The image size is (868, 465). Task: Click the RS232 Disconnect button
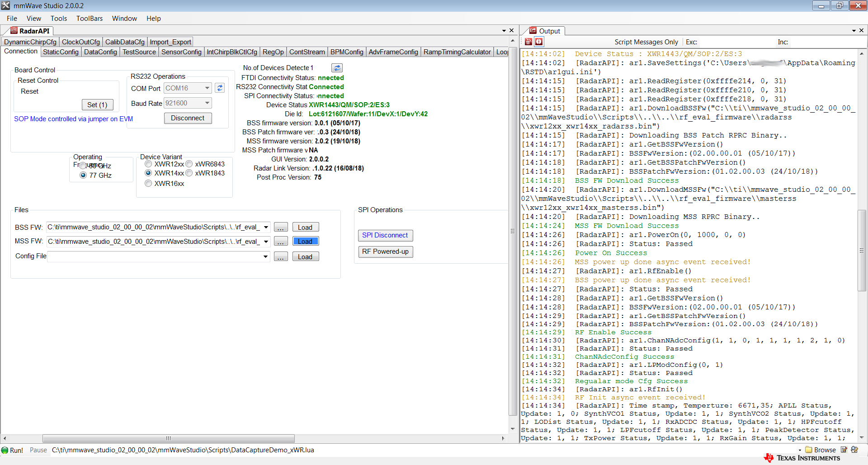(188, 118)
